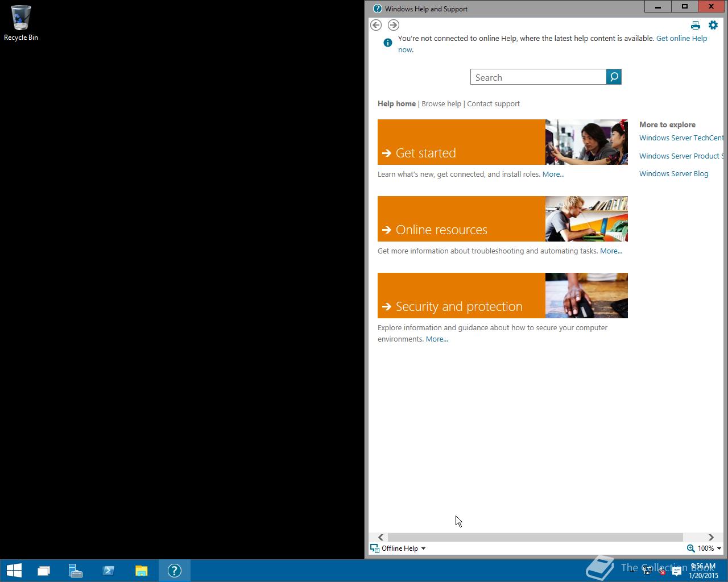Viewport: 728px width, 582px height.
Task: Minimize the Windows Help and Support window
Action: 658,6
